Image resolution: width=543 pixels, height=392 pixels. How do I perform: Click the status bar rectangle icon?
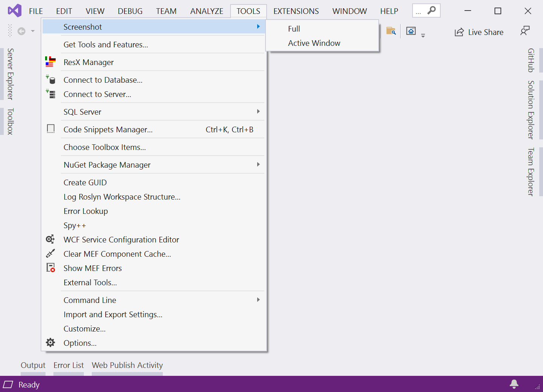tap(8, 384)
